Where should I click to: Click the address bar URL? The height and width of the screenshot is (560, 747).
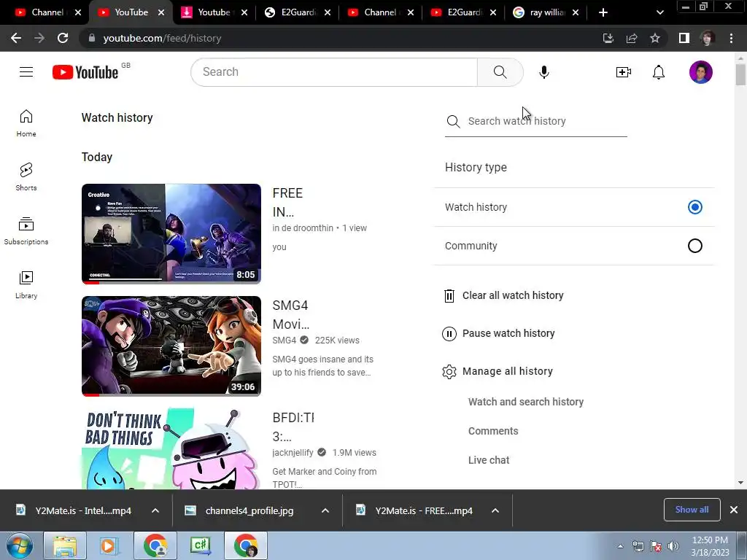point(162,38)
